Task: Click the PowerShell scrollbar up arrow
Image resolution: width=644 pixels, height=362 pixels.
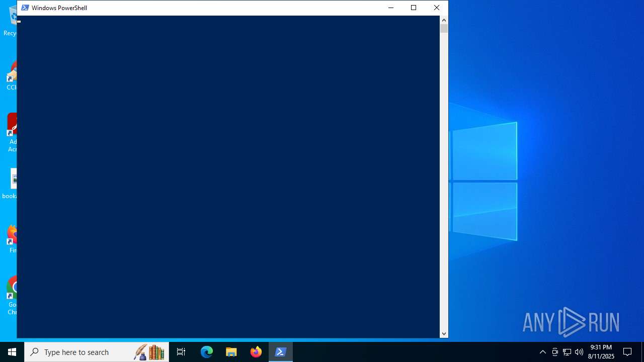Action: pyautogui.click(x=444, y=20)
